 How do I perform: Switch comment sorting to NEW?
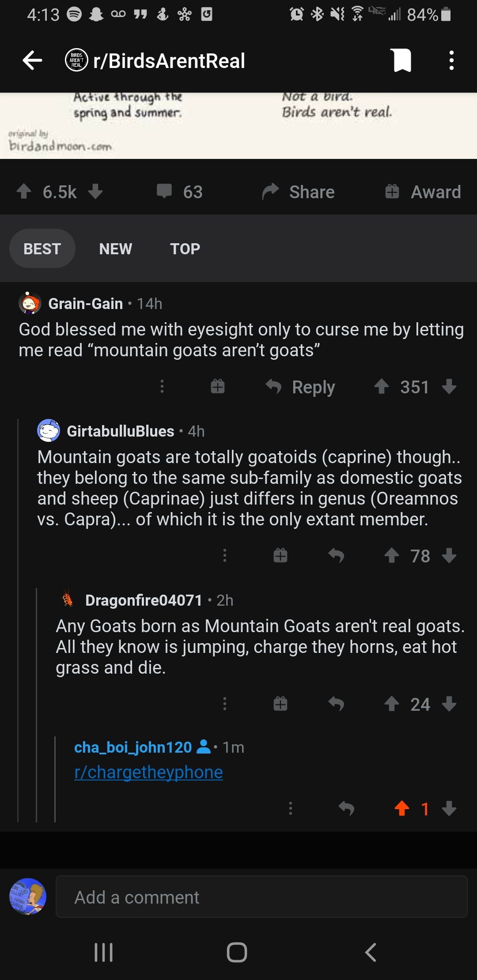coord(115,249)
